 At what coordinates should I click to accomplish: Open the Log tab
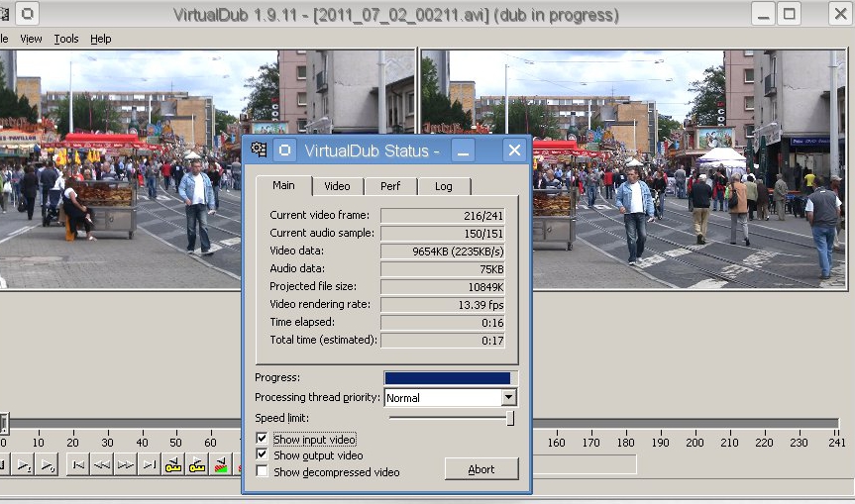443,186
